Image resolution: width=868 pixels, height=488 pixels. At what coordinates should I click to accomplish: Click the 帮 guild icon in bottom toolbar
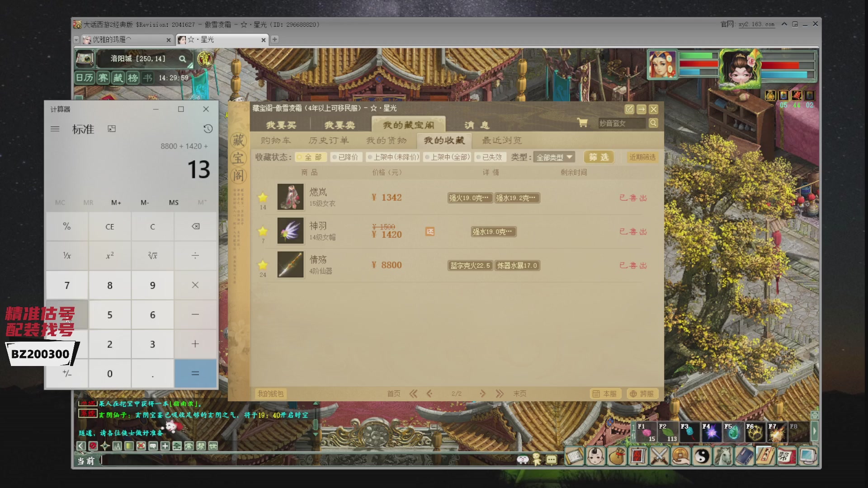point(786,456)
